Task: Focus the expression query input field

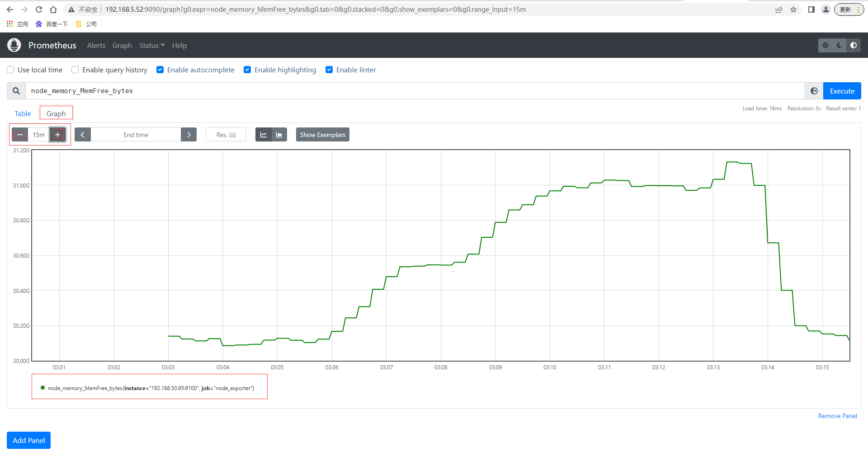Action: point(415,91)
